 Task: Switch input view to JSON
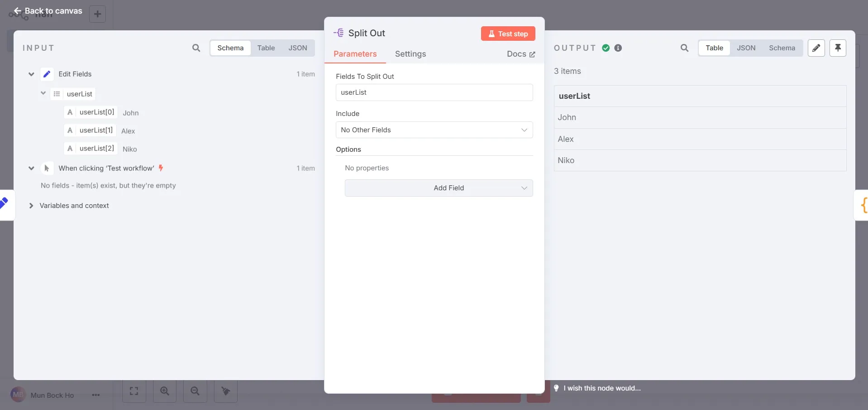(298, 48)
